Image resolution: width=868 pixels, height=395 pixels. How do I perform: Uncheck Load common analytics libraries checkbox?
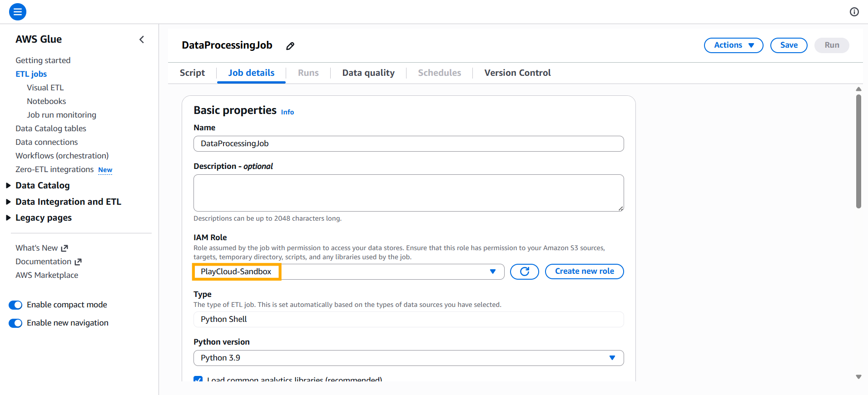coord(198,379)
